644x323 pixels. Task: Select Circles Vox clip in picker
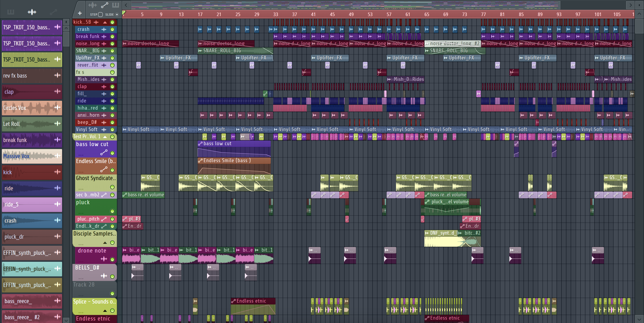32,108
